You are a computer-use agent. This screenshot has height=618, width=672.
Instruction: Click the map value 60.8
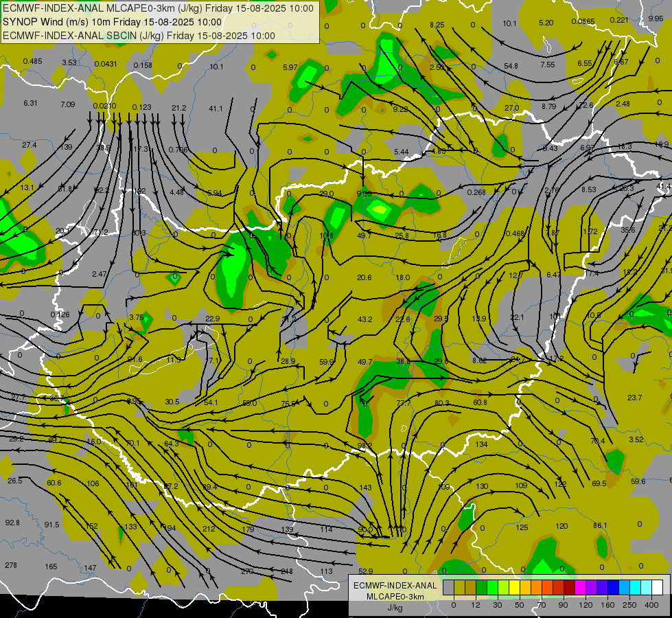(x=480, y=402)
